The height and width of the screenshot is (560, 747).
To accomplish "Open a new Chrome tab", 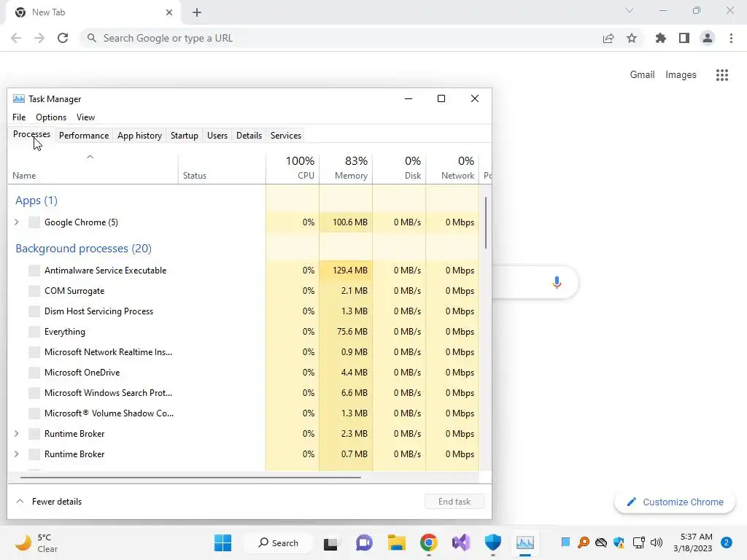I will 197,12.
